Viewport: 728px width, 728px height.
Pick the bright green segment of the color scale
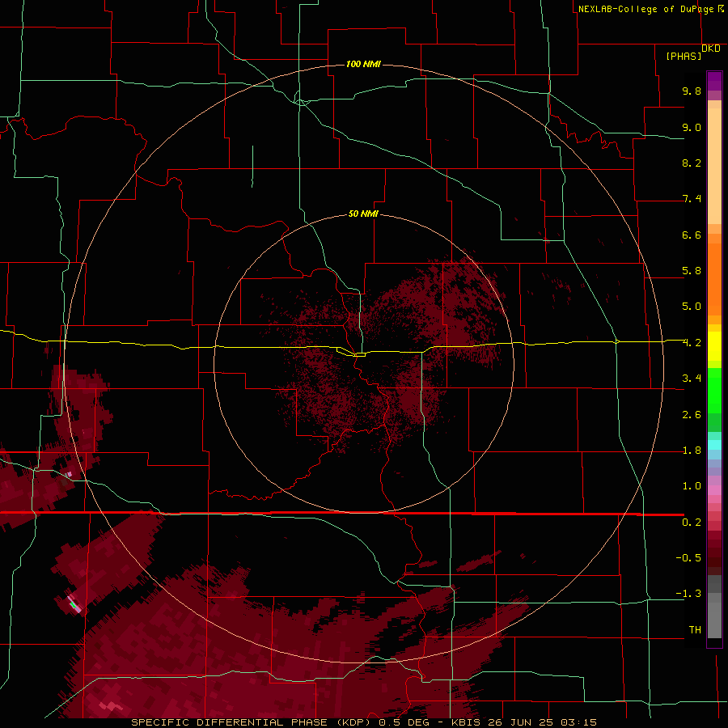click(714, 390)
